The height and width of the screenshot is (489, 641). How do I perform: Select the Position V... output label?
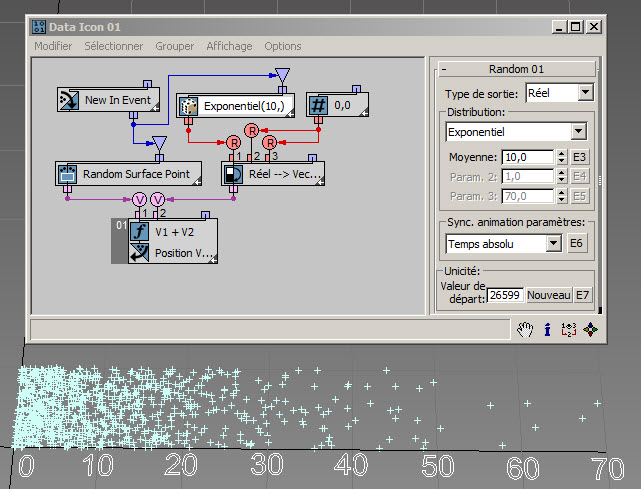[x=184, y=253]
